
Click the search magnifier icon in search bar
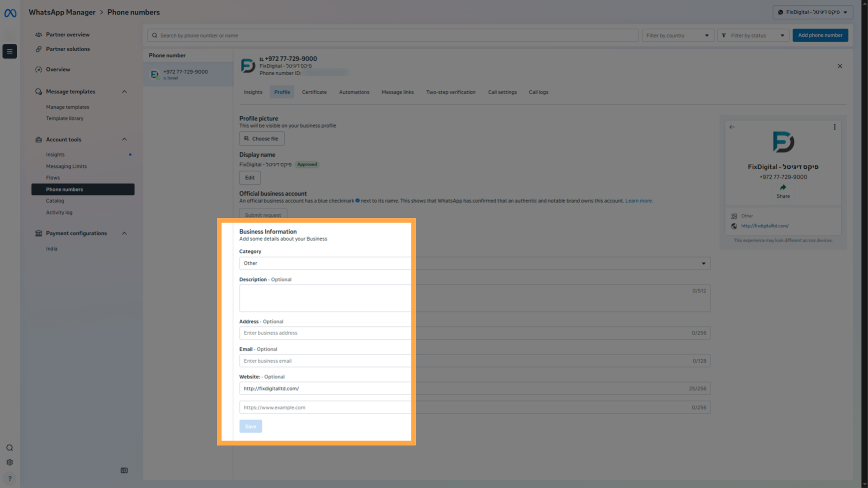pyautogui.click(x=155, y=35)
